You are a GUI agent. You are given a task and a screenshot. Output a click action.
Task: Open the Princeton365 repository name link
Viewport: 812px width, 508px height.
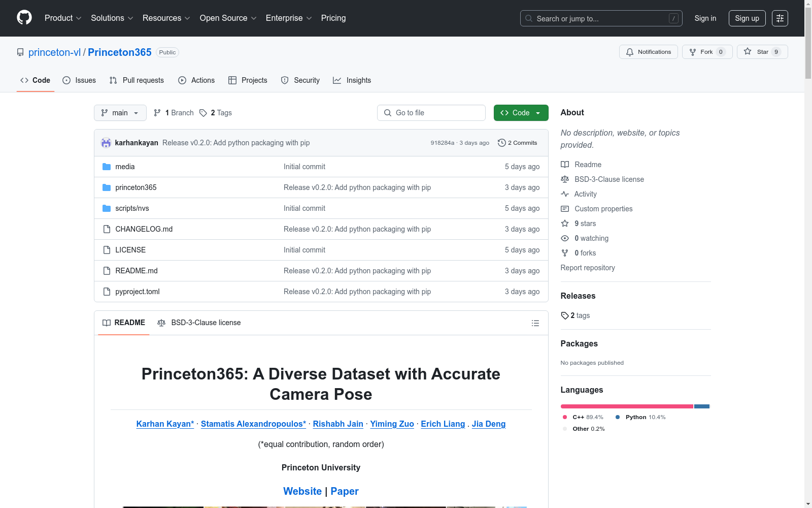point(120,52)
